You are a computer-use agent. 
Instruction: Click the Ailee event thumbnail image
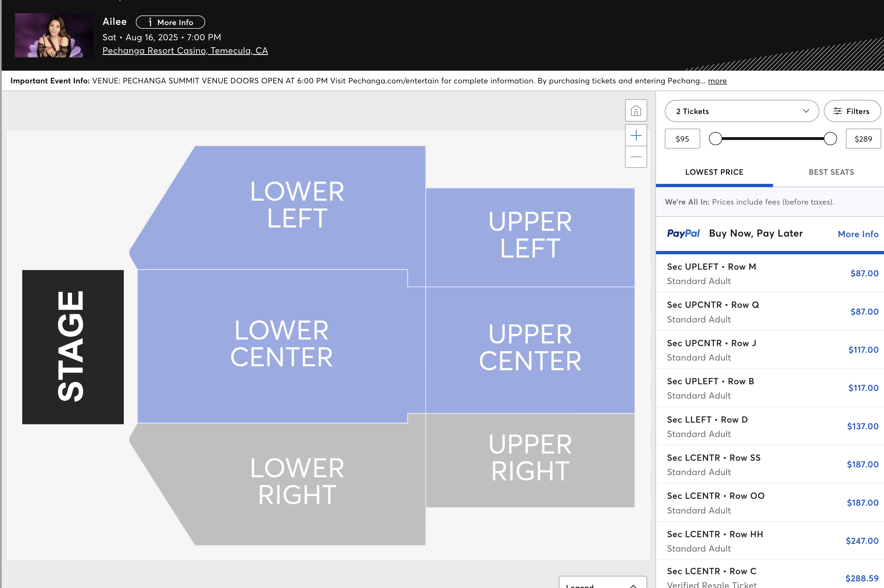54,36
